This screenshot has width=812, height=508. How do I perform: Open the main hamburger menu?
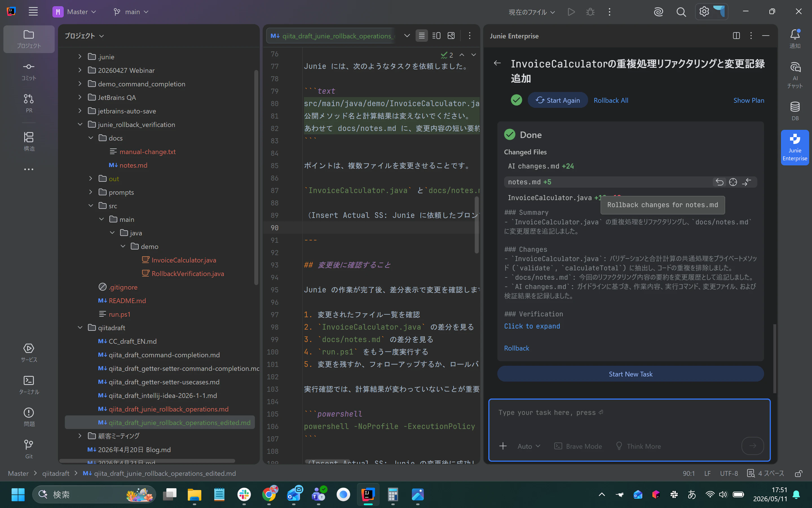[x=33, y=12]
